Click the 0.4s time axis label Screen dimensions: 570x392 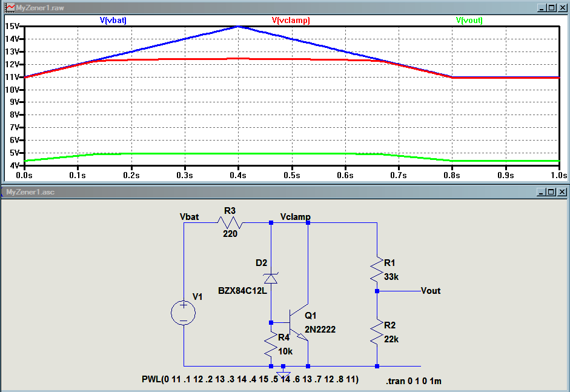click(238, 175)
